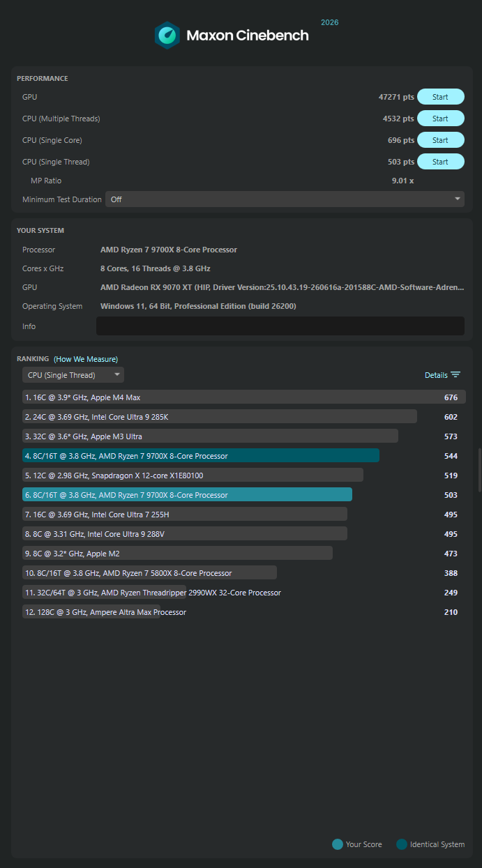
Task: Click the MP Ratio value 9.01 x
Action: pos(402,181)
